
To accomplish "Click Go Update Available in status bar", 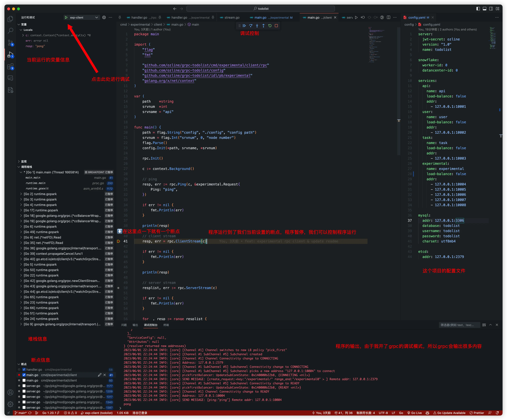I will coord(449,413).
